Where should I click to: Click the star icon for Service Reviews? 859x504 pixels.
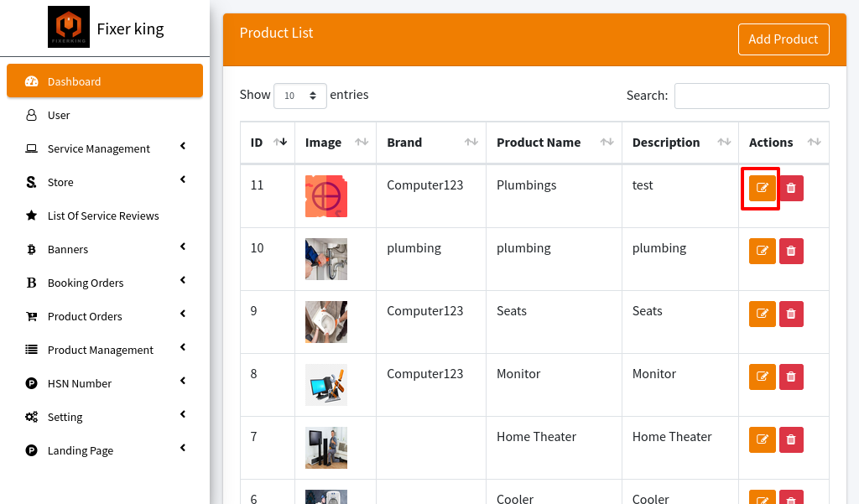point(32,216)
